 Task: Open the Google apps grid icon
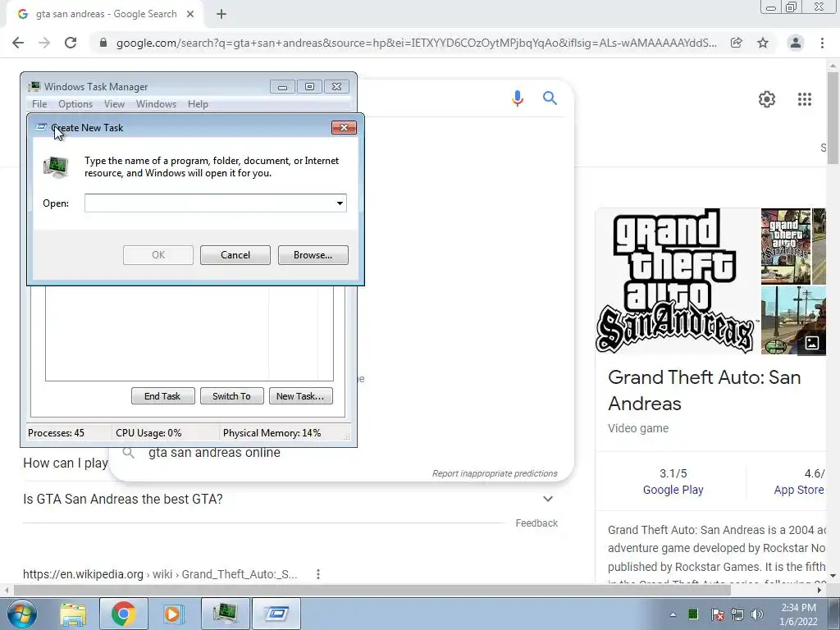click(804, 99)
